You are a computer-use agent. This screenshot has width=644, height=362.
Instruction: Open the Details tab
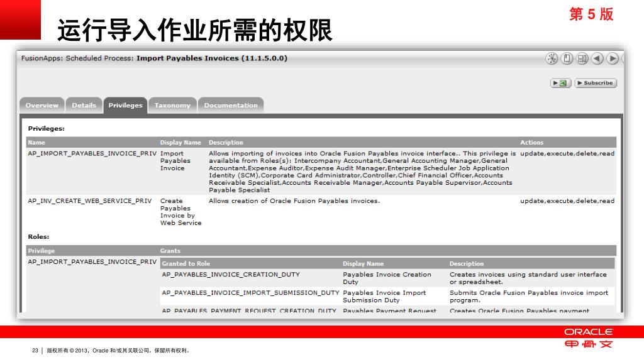pos(84,106)
